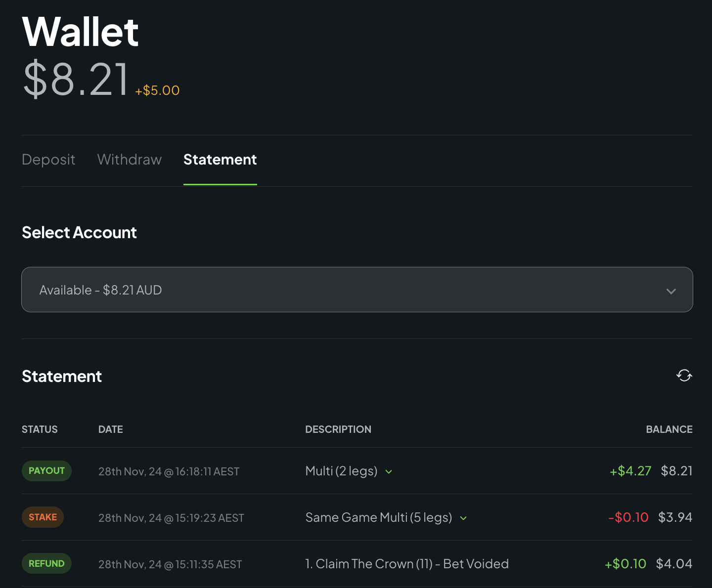Image resolution: width=712 pixels, height=588 pixels.
Task: Click the Wallet page title
Action: click(x=81, y=32)
